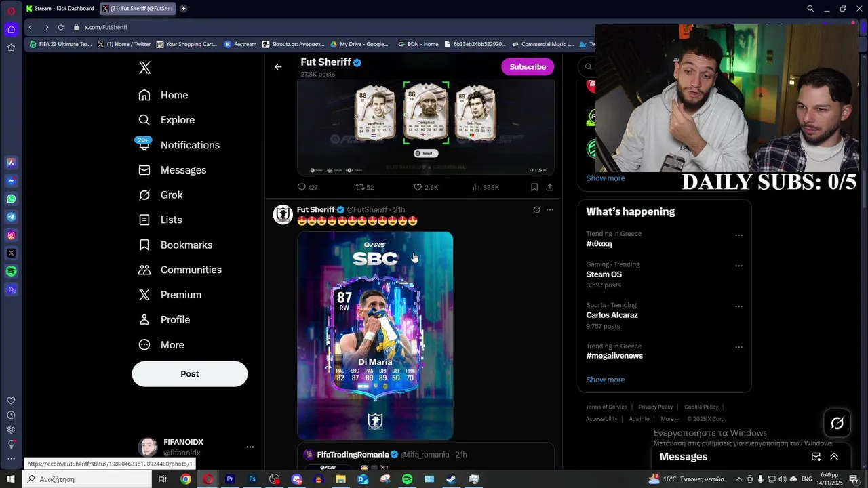
Task: Go back with profile header arrow
Action: (278, 66)
